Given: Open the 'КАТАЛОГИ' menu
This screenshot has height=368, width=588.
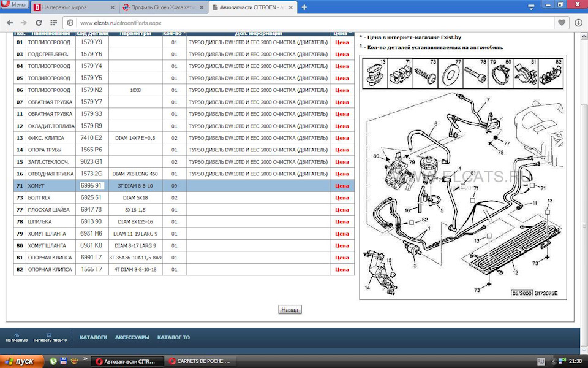Looking at the screenshot, I should [93, 337].
